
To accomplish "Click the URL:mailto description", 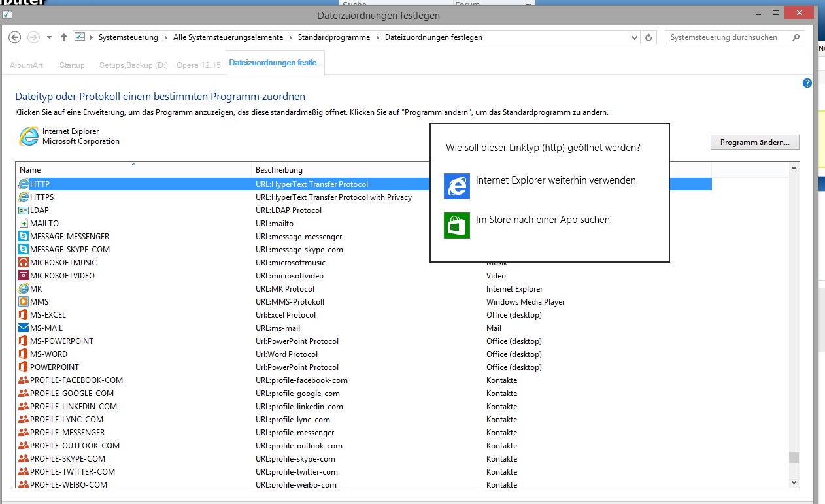I will [275, 224].
